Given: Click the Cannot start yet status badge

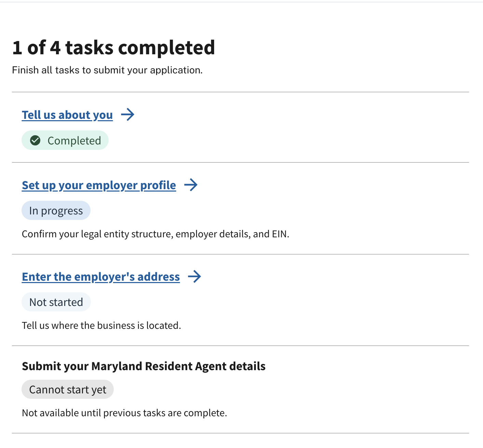Looking at the screenshot, I should (68, 390).
